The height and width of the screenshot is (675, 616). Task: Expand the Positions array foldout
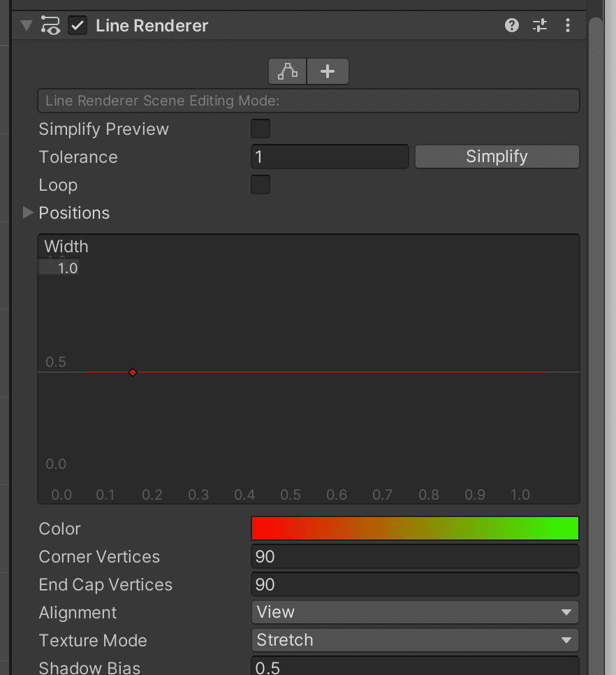point(28,213)
